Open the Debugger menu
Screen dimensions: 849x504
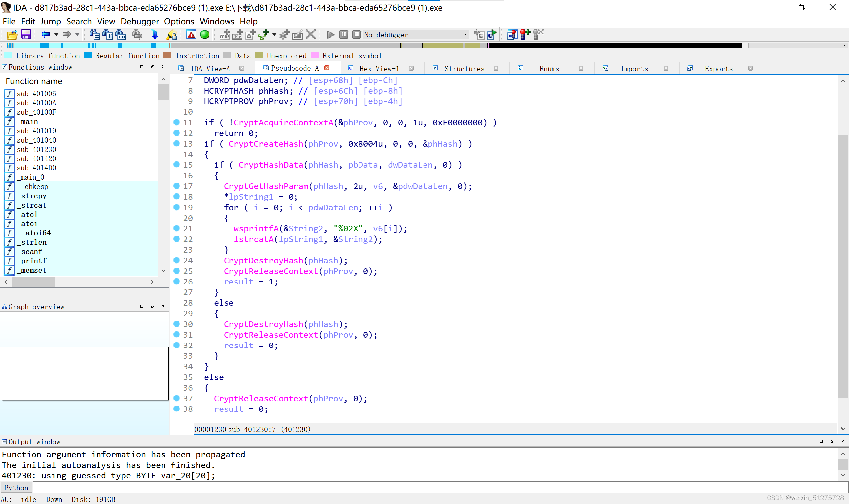tap(140, 22)
